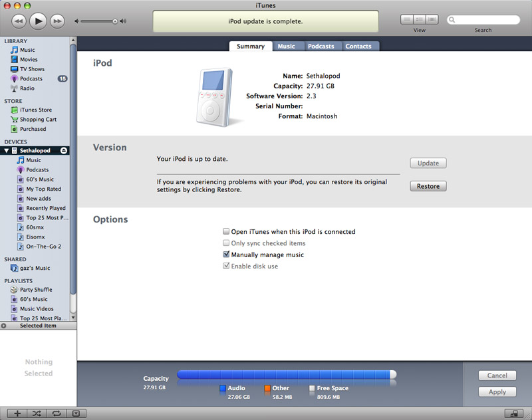Image resolution: width=532 pixels, height=420 pixels.
Task: Switch to the Contacts tab
Action: pos(358,46)
